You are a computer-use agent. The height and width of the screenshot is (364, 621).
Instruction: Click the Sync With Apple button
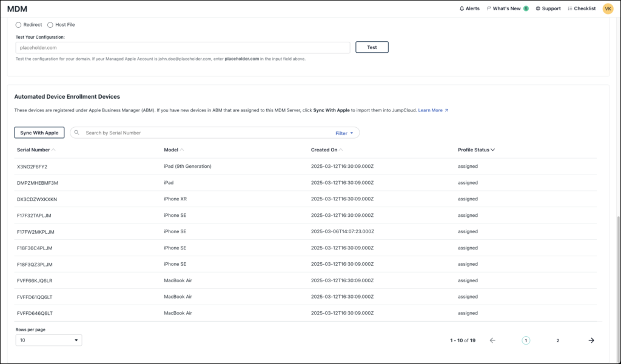tap(39, 133)
